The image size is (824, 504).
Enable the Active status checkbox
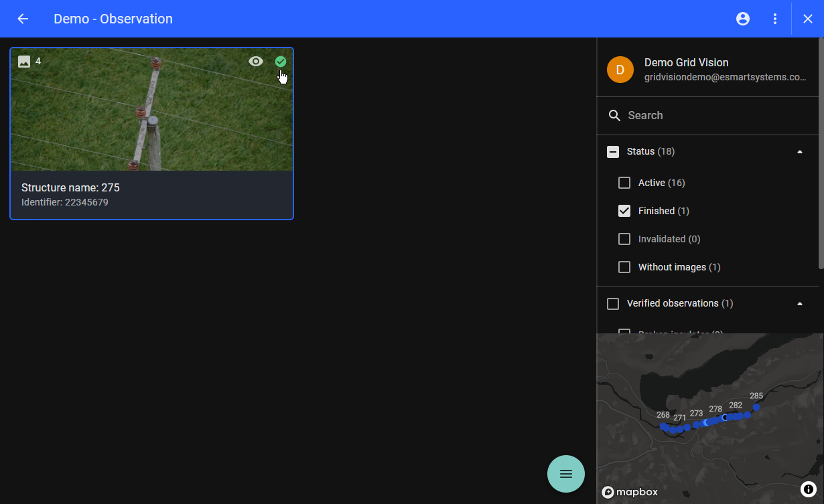624,183
